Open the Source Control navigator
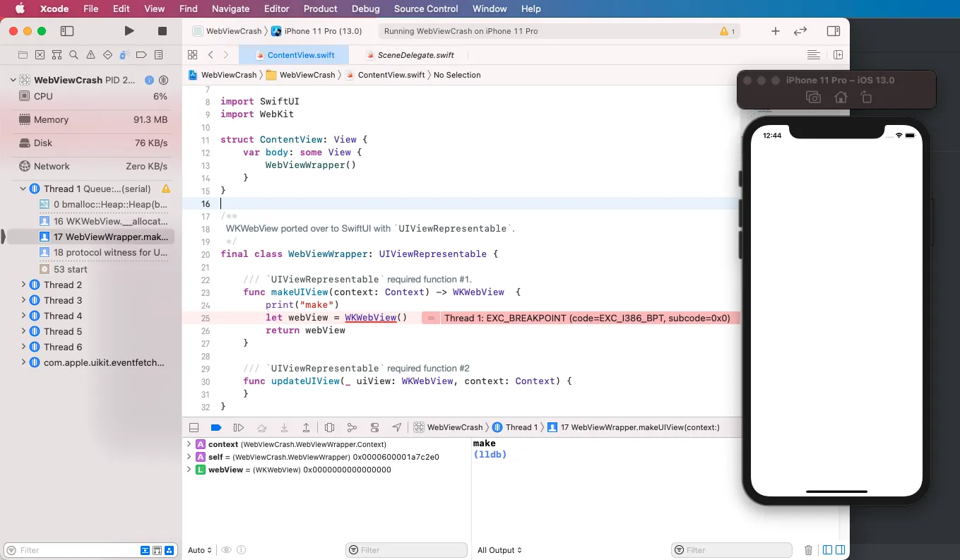960x560 pixels. click(40, 55)
